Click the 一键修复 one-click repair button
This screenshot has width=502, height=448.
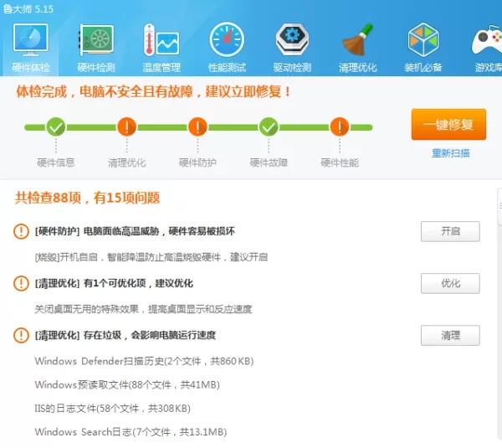(x=448, y=124)
